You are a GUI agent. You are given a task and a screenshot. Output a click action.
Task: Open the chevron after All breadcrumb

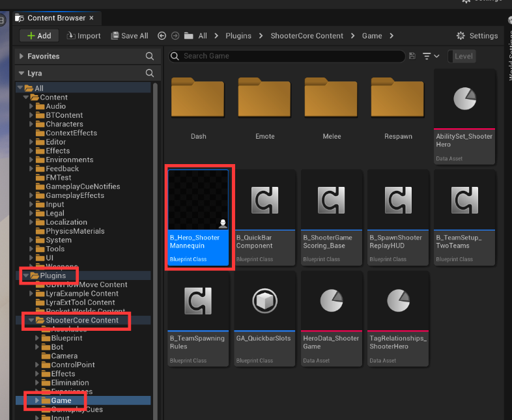tap(216, 36)
